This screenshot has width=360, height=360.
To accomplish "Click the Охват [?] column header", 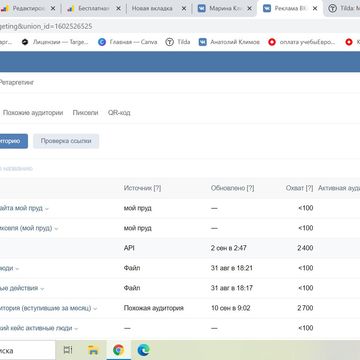I will point(299,188).
